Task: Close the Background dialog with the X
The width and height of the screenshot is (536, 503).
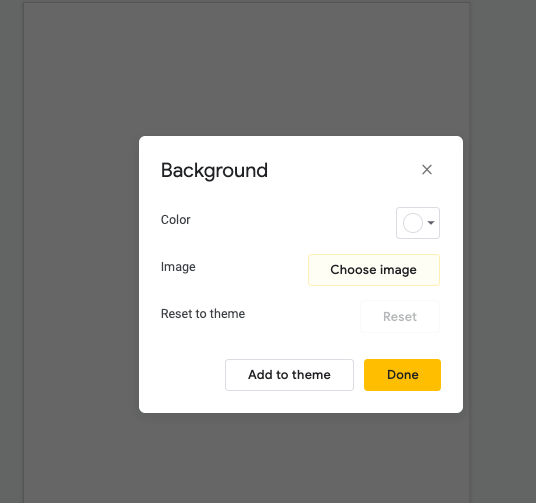Action: click(427, 170)
